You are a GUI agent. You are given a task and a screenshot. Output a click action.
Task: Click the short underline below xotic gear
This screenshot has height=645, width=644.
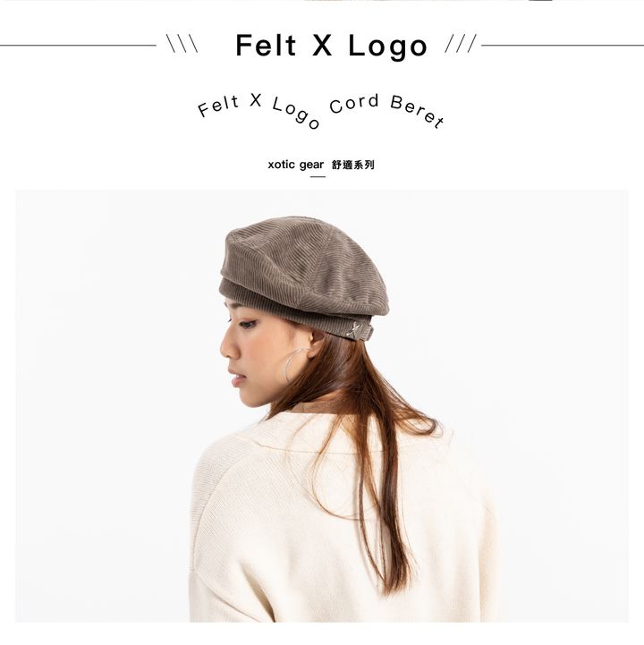(318, 177)
